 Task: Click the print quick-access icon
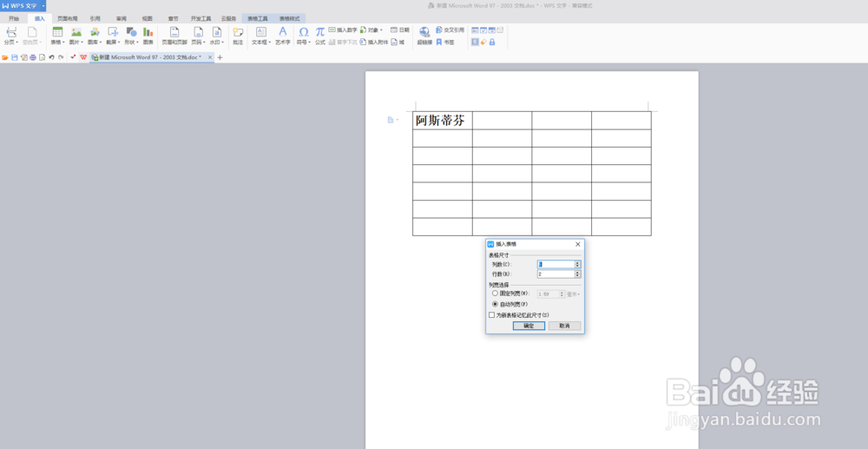(x=33, y=57)
